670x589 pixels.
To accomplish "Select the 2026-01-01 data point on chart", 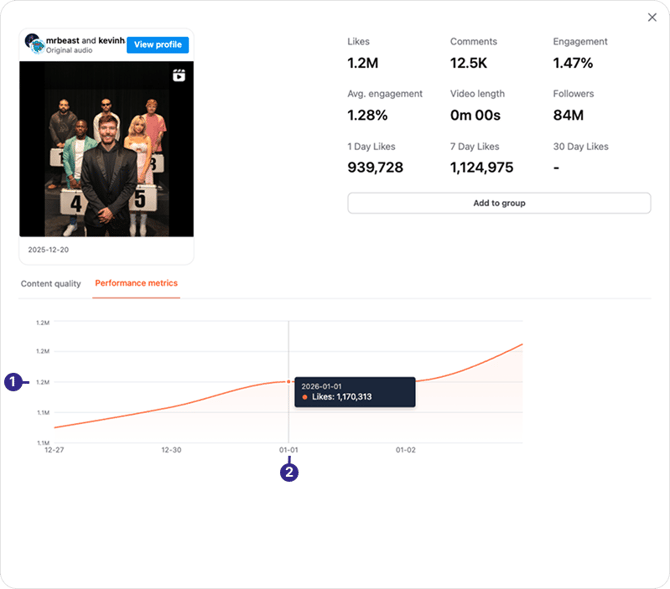I will coord(289,381).
